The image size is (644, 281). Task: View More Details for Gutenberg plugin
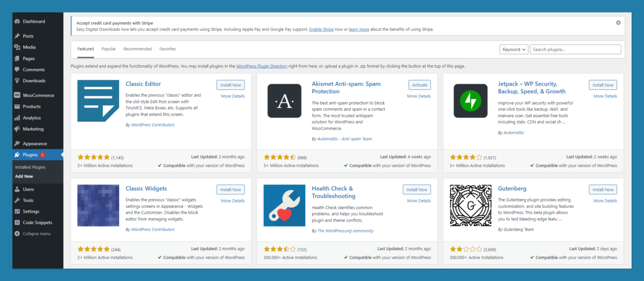click(605, 201)
